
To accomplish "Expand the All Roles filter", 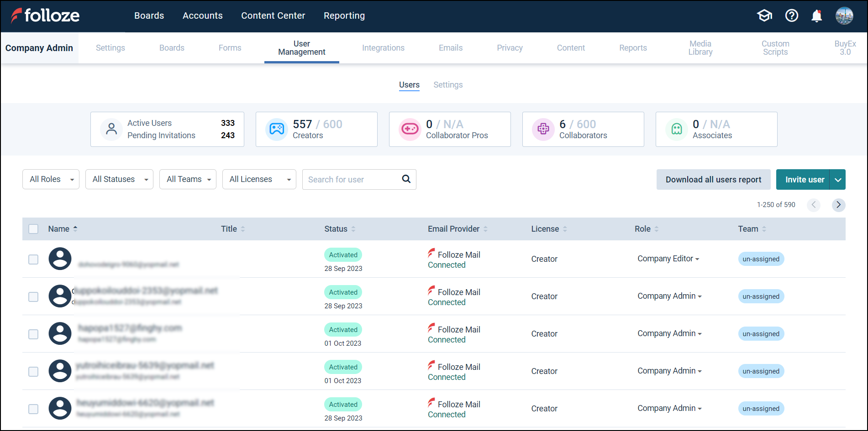I will [51, 179].
